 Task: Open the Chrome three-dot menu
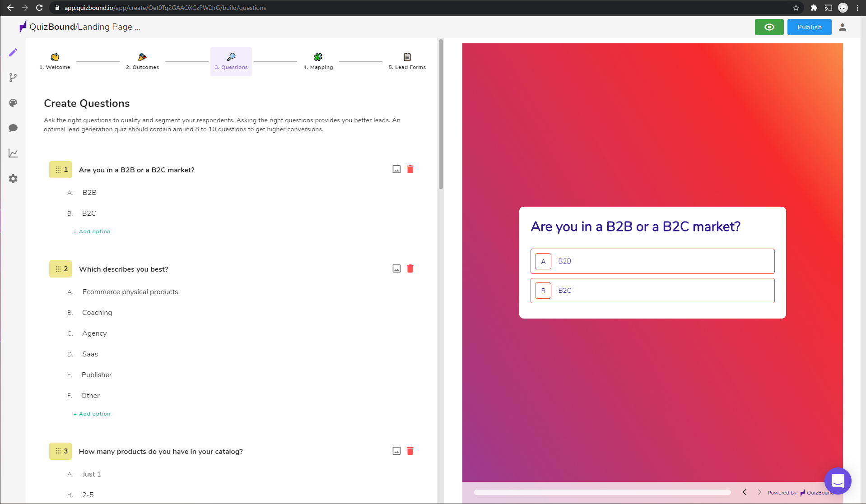click(x=857, y=8)
